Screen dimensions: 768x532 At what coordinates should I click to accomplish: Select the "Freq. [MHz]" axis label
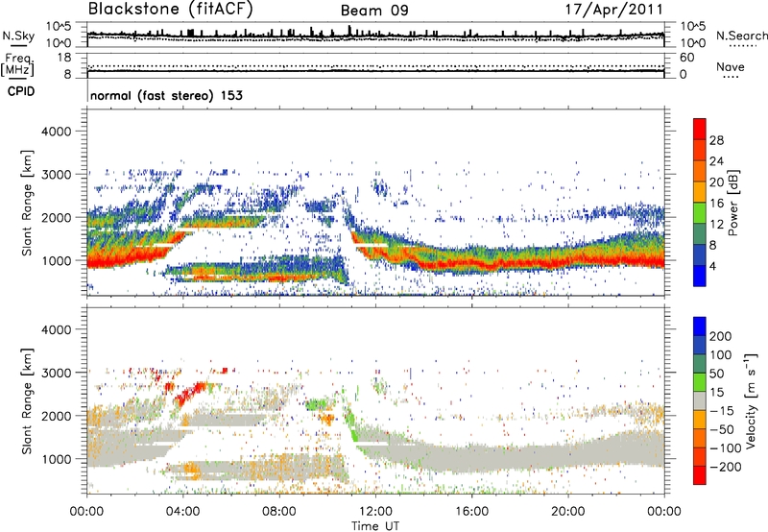pos(17,64)
